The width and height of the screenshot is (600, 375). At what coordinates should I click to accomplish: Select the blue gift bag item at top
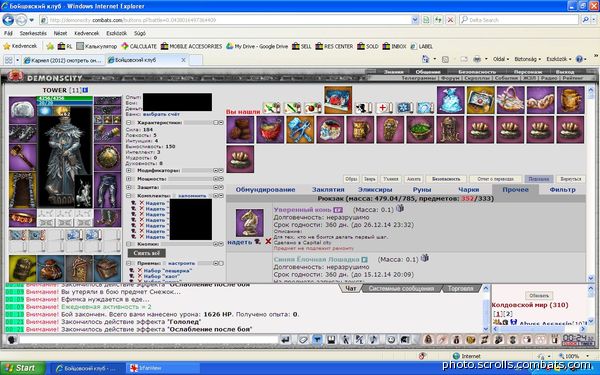451,100
